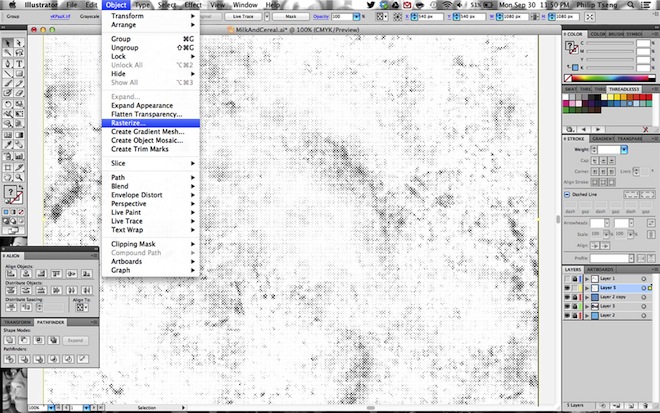The image size is (660, 413).
Task: Select the Paintbrush tool
Action: (x=8, y=84)
